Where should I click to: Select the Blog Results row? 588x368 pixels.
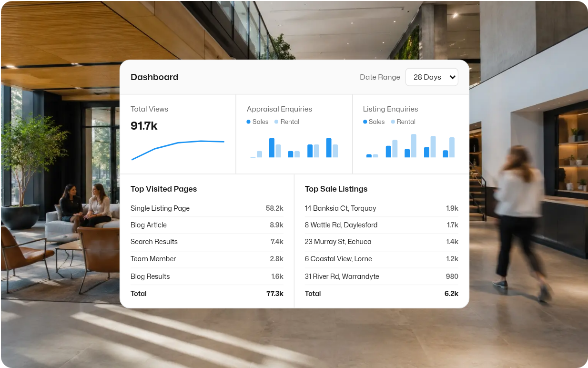tap(207, 276)
